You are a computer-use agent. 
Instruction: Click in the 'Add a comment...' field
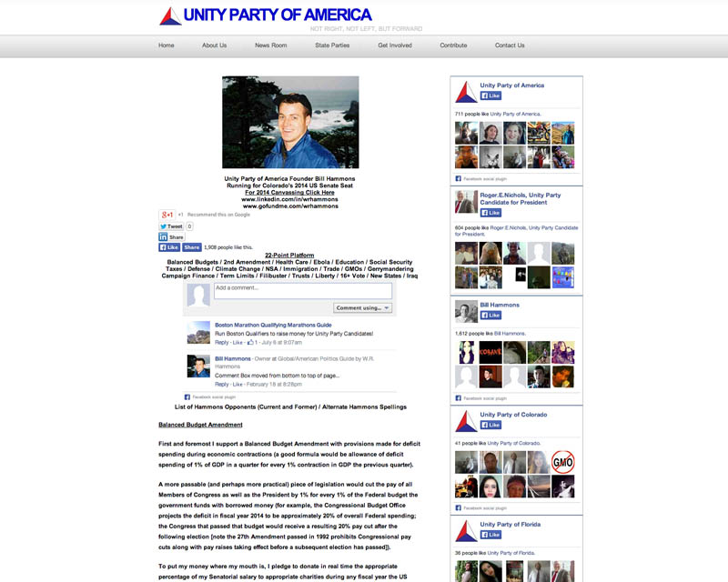tap(302, 291)
